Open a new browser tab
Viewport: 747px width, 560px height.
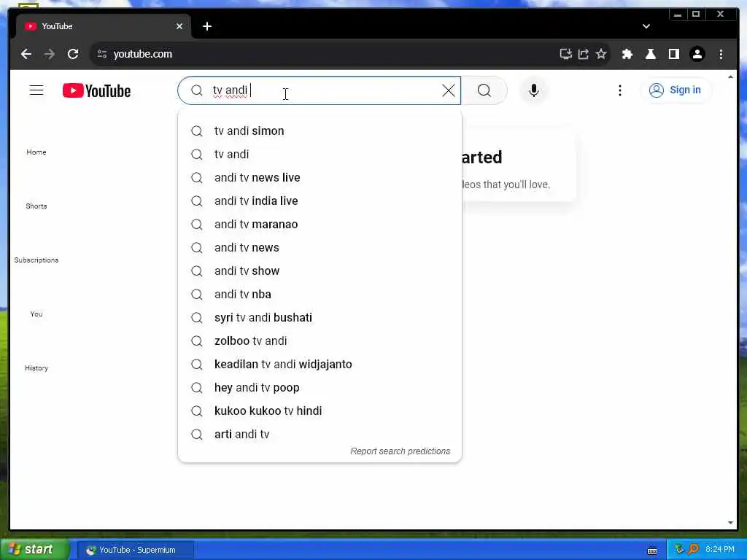[x=207, y=27]
